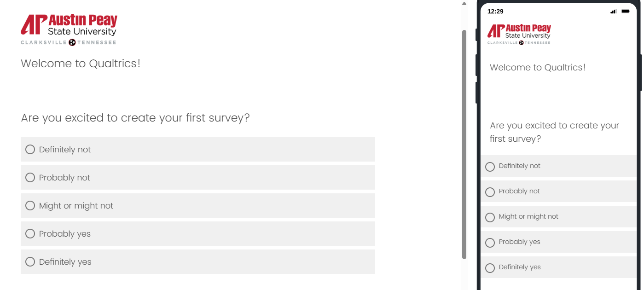The height and width of the screenshot is (290, 644).
Task: Click the Austin Peay logo in mobile preview
Action: tap(519, 35)
